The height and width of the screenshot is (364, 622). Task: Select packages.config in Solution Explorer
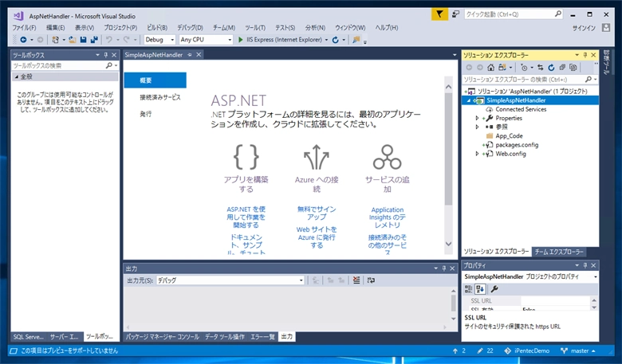pyautogui.click(x=517, y=145)
